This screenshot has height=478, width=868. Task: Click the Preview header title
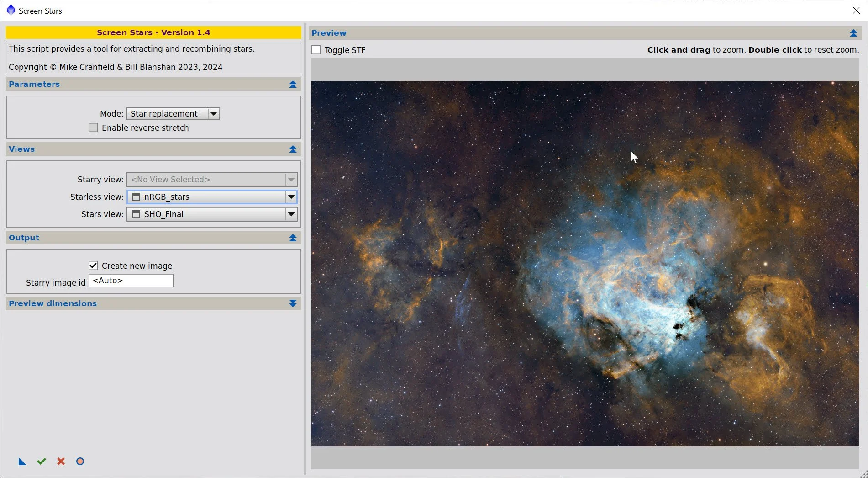point(329,33)
